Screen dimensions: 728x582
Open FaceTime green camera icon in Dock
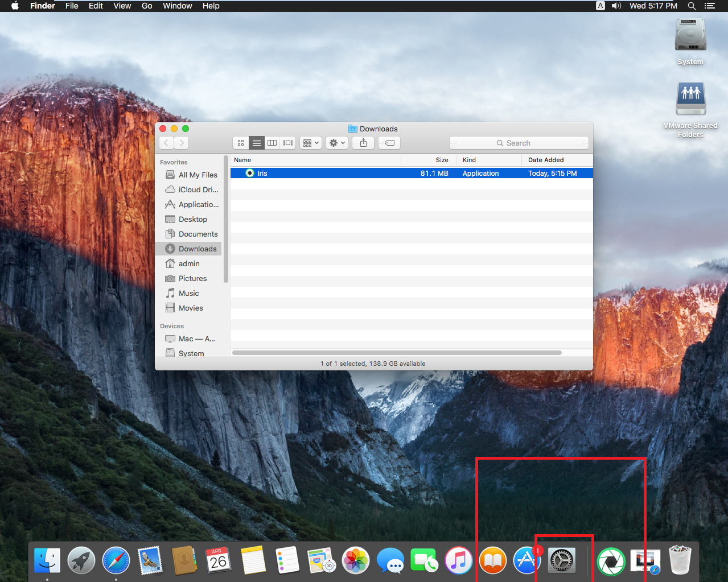pyautogui.click(x=424, y=561)
